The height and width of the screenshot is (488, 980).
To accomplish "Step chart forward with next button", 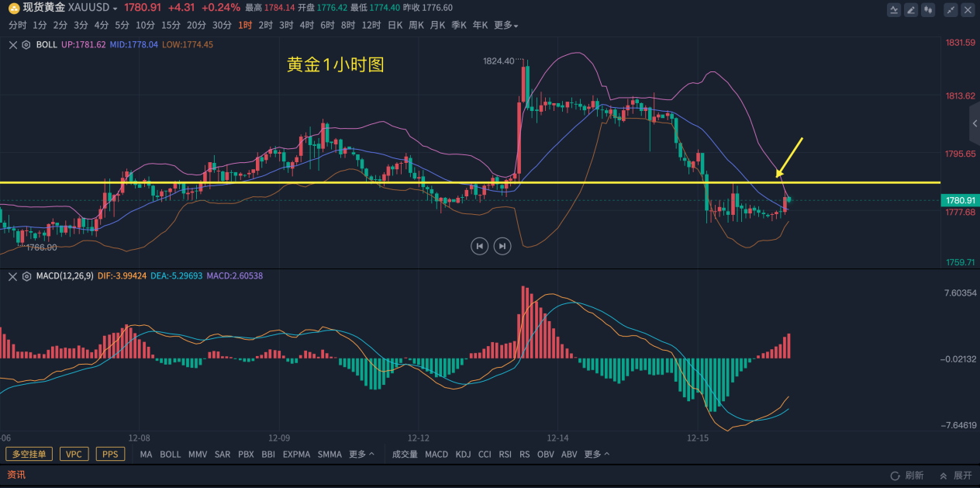I will [502, 246].
